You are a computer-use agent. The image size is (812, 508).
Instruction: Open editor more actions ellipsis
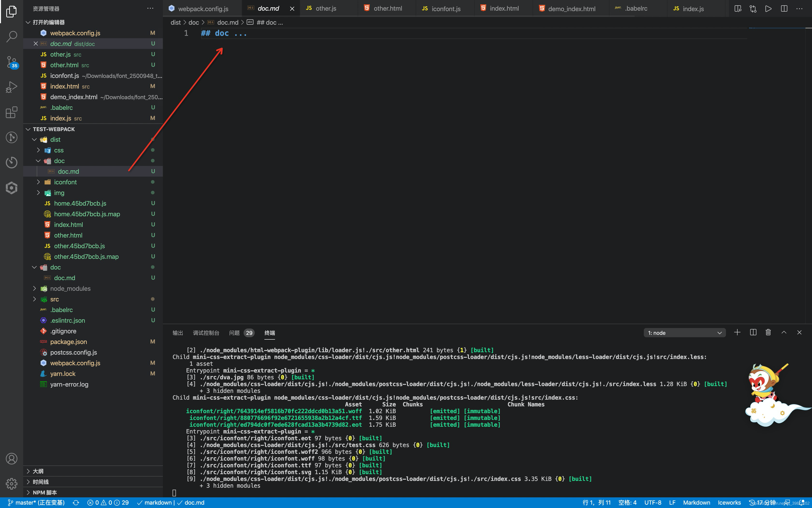pos(800,9)
